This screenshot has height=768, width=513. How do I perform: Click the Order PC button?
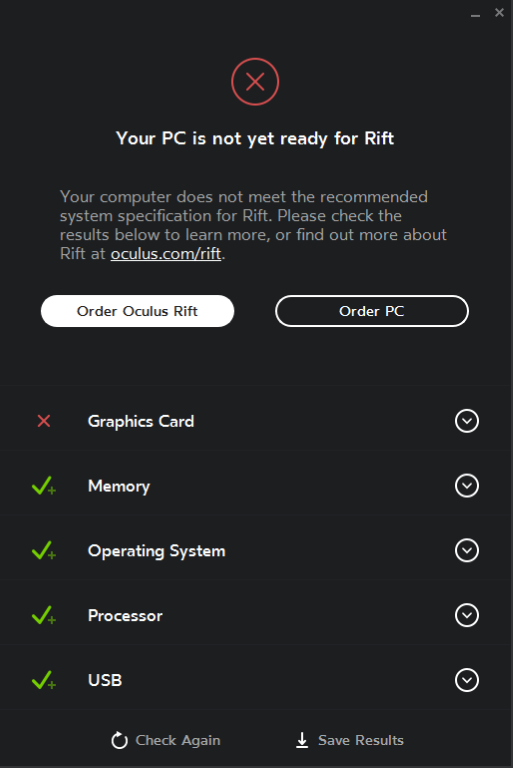[x=372, y=311]
